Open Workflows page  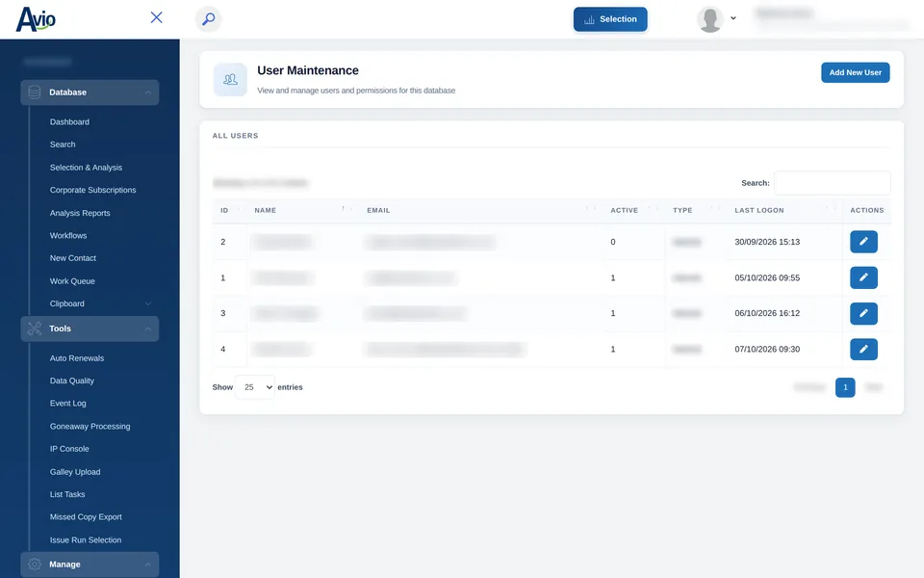(x=67, y=235)
